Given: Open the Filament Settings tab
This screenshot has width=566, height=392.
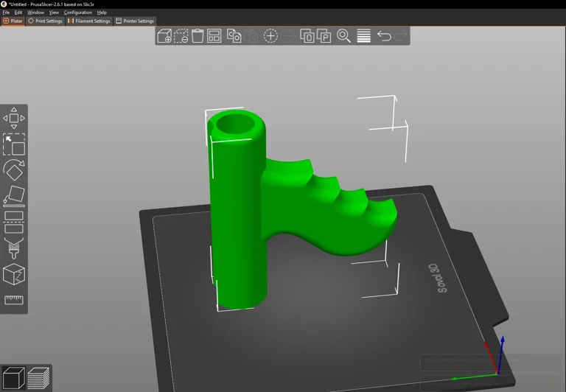Looking at the screenshot, I should click(x=88, y=21).
